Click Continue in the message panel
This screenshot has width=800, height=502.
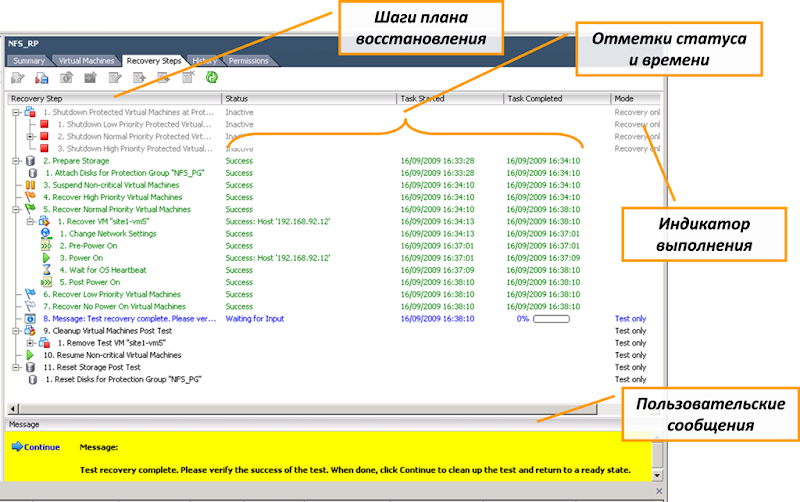tap(36, 447)
